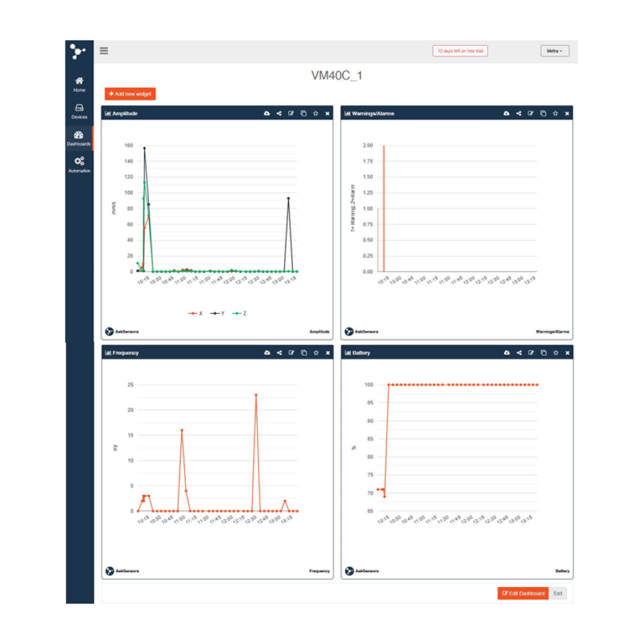Copy the Battery widget using duplicate icon
The width and height of the screenshot is (644, 644).
pyautogui.click(x=543, y=353)
